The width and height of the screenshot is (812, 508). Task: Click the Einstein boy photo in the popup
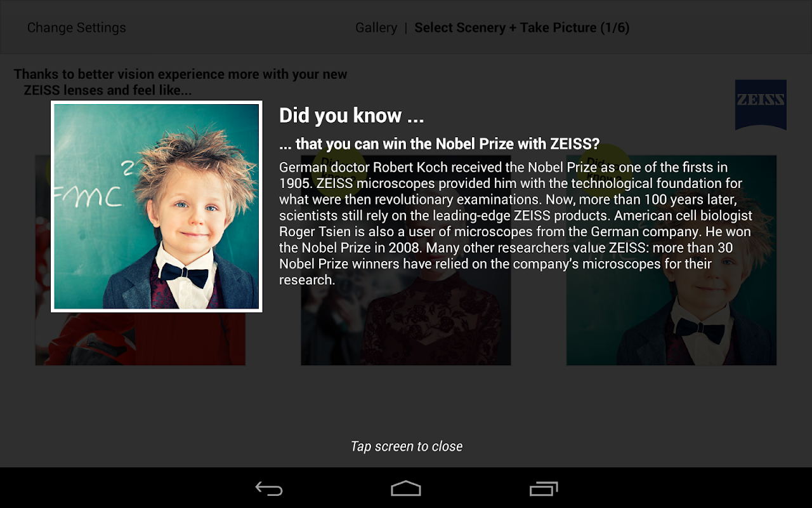pyautogui.click(x=157, y=207)
